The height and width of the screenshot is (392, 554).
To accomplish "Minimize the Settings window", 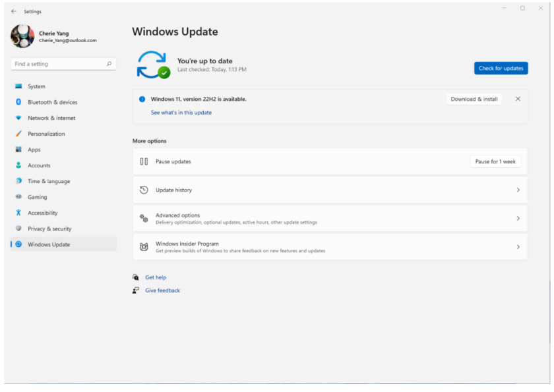I will coord(505,8).
